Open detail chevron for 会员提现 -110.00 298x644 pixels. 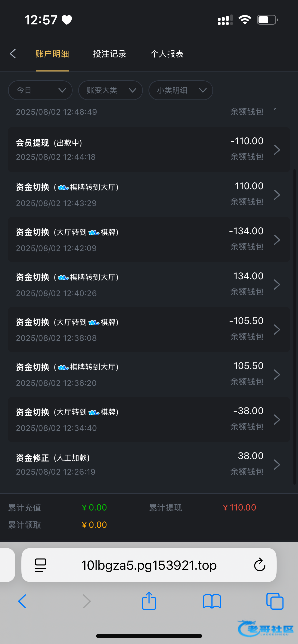(277, 150)
